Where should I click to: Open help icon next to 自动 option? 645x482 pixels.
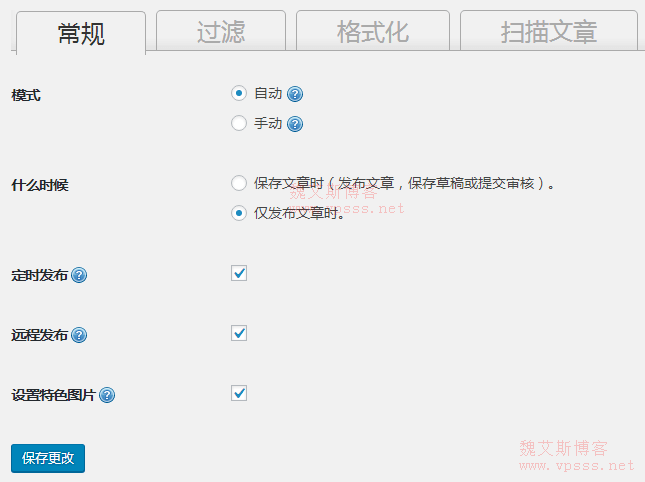(x=295, y=94)
